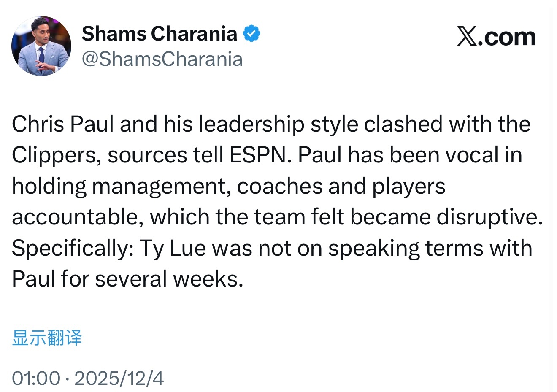Click the dot separator between time and date
The height and width of the screenshot is (392, 557).
tap(68, 378)
